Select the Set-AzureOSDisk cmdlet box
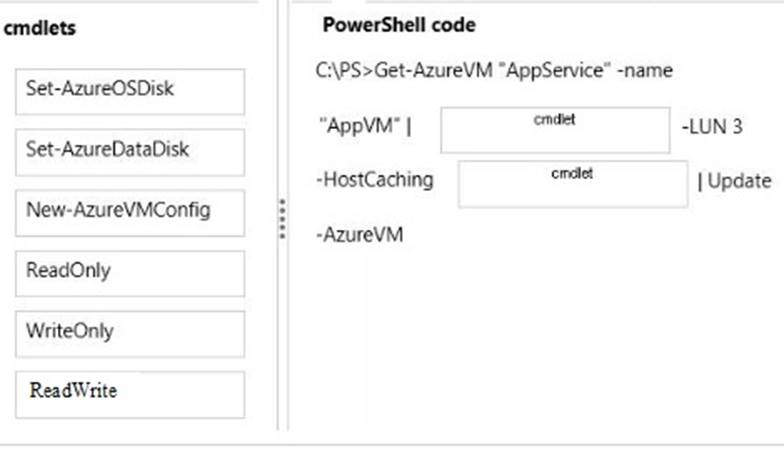The image size is (784, 449). (130, 91)
